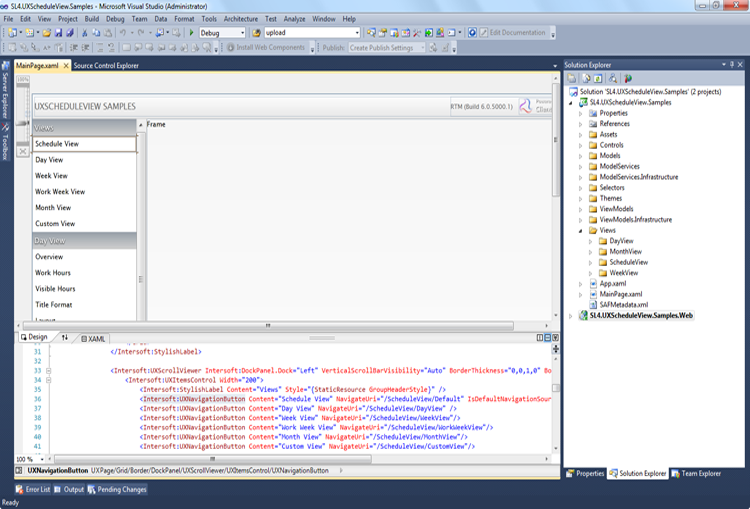Click Week View in the designer list
The width and height of the screenshot is (750, 509).
click(51, 176)
